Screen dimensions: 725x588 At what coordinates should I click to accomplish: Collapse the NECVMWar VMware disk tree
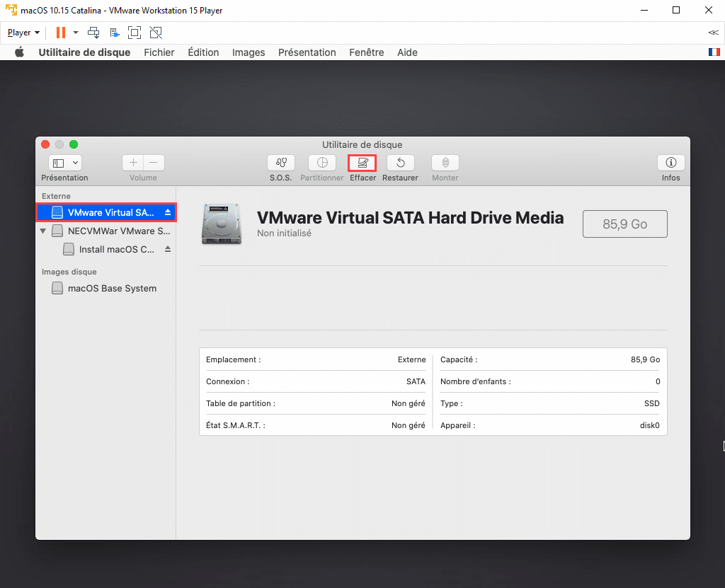click(x=43, y=231)
